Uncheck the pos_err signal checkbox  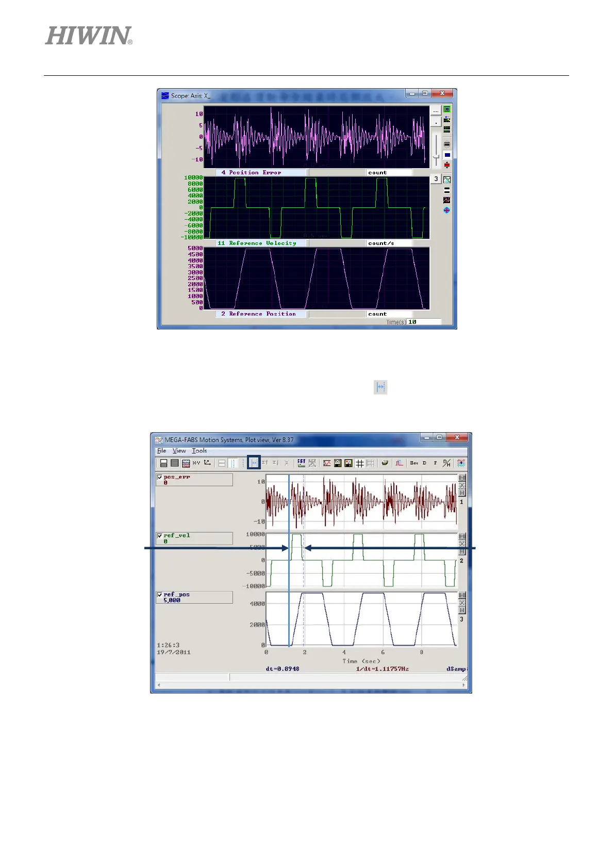(160, 478)
